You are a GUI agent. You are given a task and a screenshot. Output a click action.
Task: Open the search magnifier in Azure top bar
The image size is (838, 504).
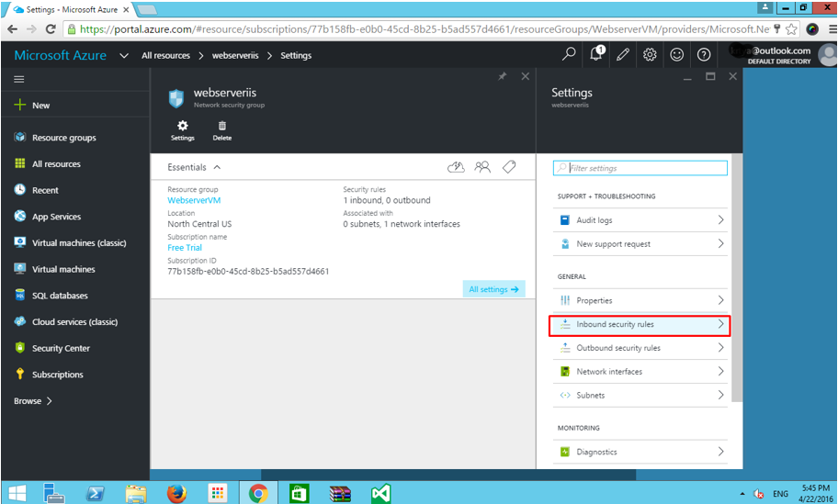point(569,54)
